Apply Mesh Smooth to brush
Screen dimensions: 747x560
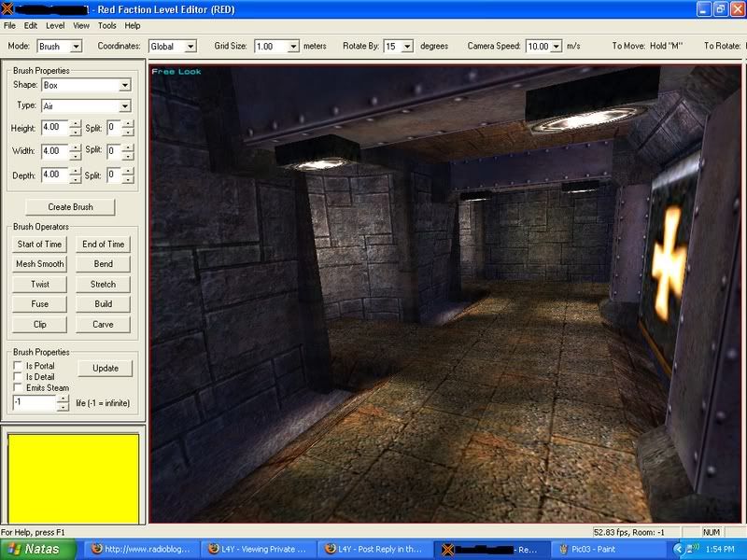point(39,264)
